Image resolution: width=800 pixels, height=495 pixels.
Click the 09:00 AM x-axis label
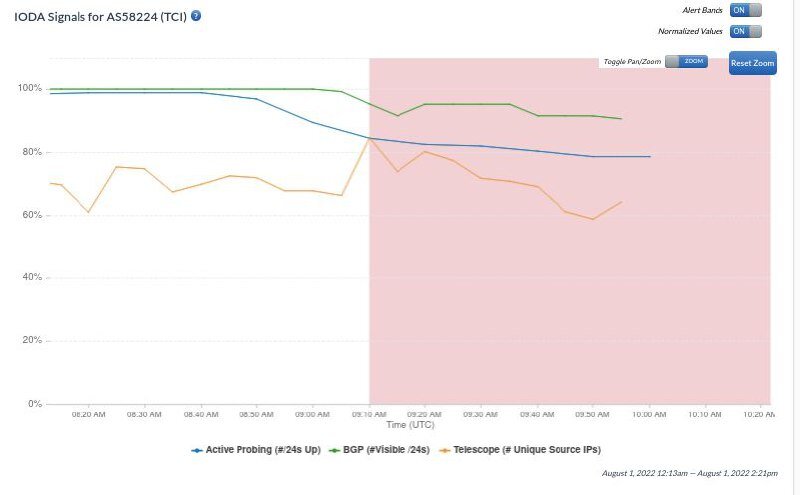(313, 413)
